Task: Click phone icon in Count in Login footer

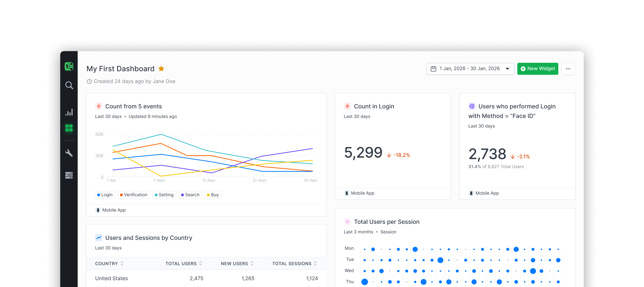Action: point(347,193)
